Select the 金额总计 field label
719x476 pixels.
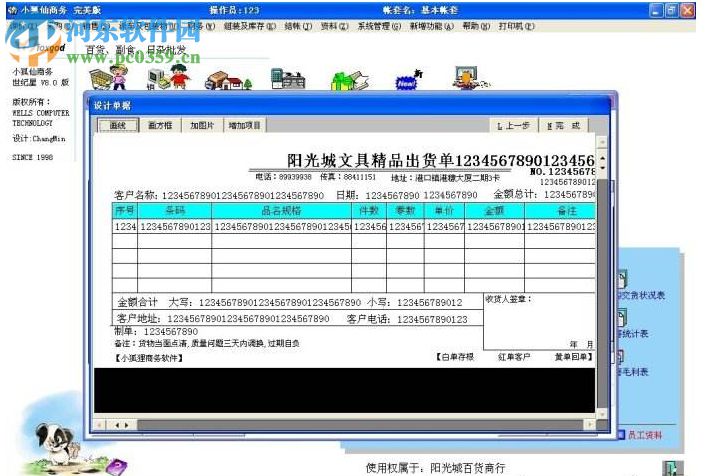(x=516, y=194)
